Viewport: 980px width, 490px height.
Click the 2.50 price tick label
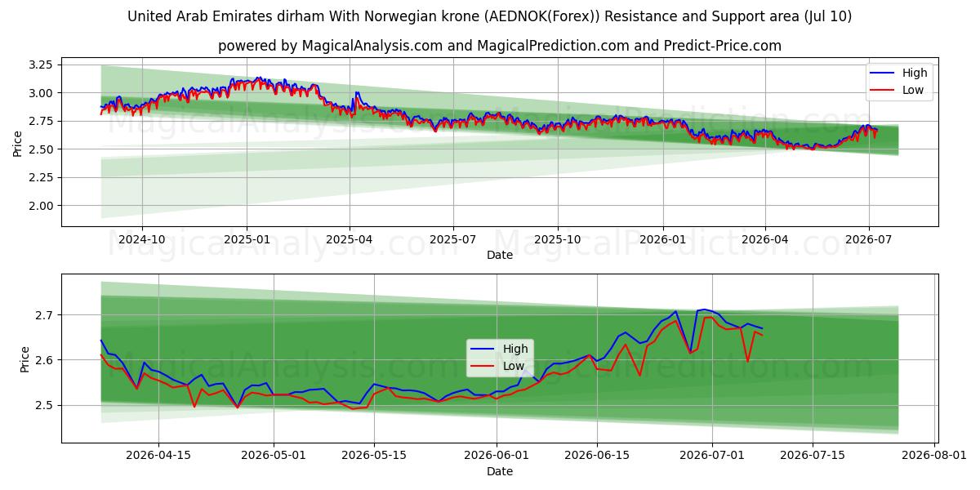(41, 149)
